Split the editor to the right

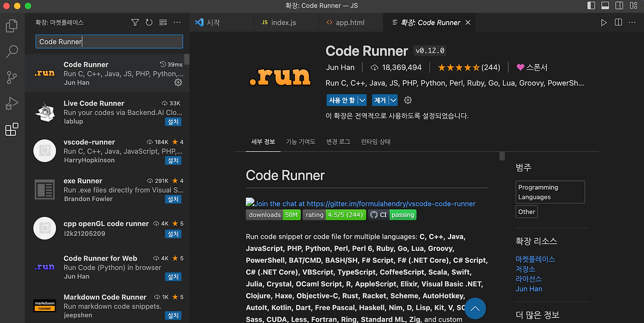[x=618, y=23]
